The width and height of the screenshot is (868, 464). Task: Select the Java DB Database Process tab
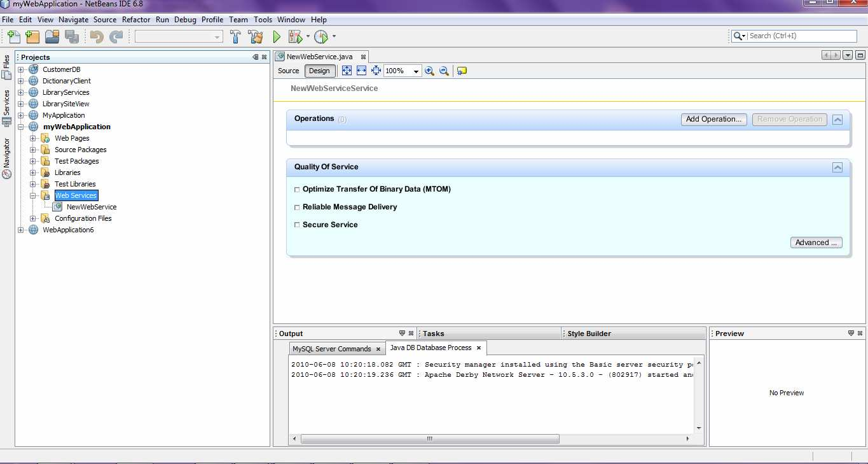click(x=431, y=348)
